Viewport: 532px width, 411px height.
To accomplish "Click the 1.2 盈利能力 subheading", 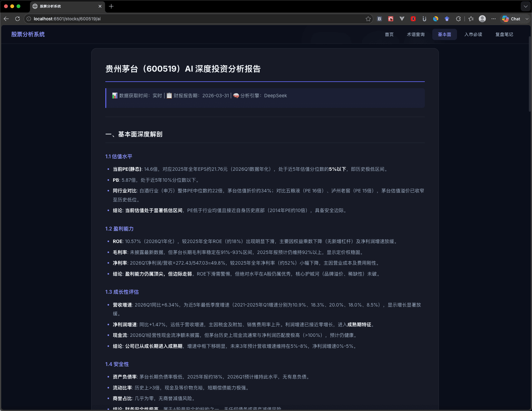I will (x=119, y=229).
